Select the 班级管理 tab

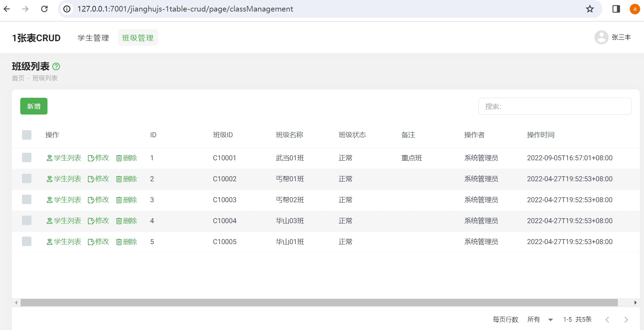[138, 37]
